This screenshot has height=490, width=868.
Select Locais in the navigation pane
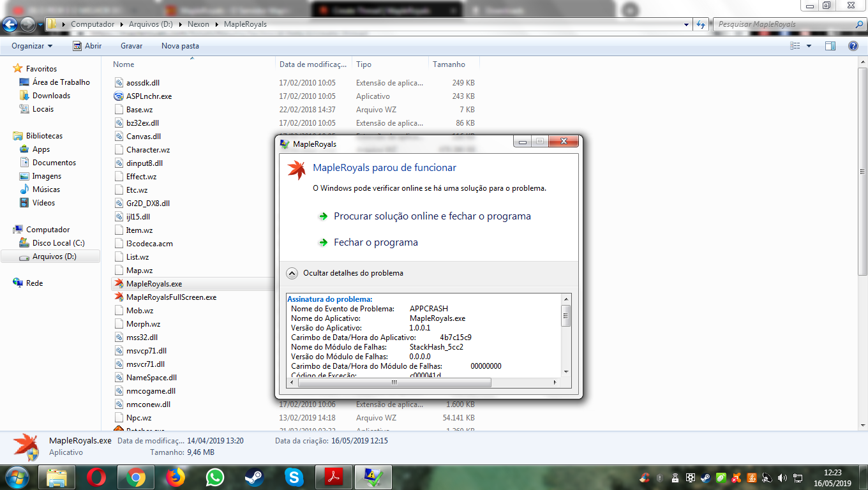pos(43,109)
